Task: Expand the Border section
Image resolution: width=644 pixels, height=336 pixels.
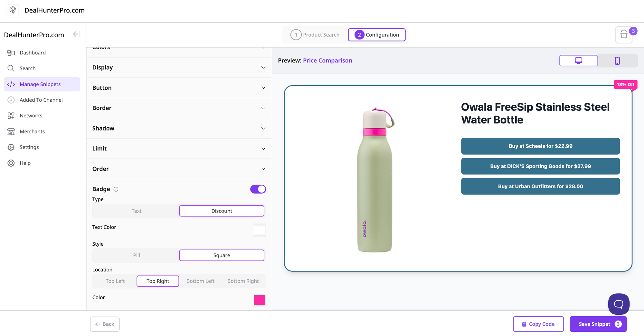Action: point(179,108)
